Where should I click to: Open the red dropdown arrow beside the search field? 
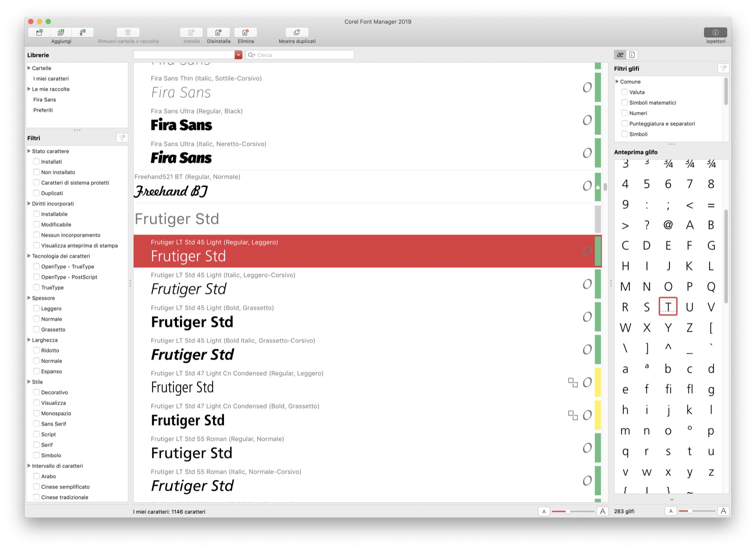[x=239, y=55]
